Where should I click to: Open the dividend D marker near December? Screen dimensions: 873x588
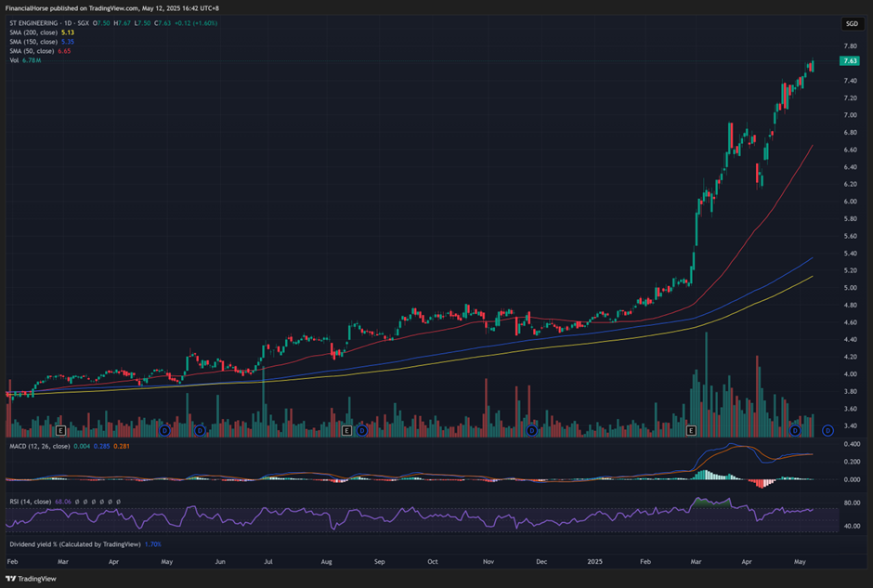(x=532, y=431)
